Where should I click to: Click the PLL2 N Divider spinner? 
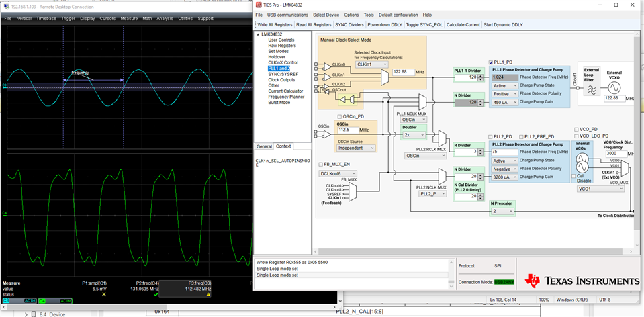(479, 177)
